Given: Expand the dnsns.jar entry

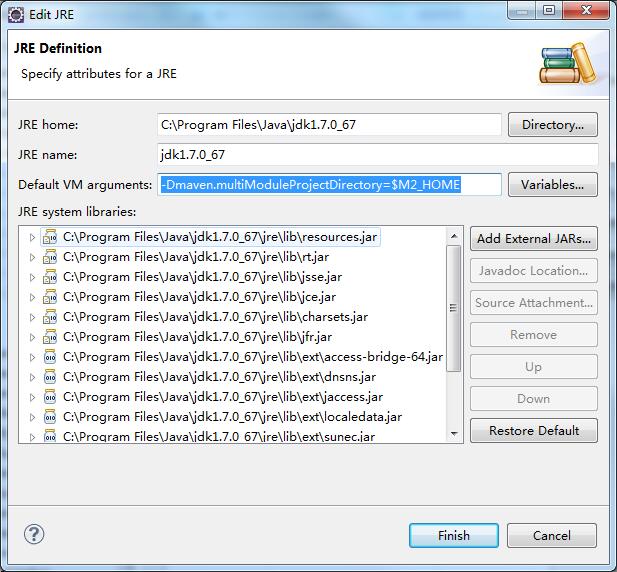Looking at the screenshot, I should coord(32,377).
